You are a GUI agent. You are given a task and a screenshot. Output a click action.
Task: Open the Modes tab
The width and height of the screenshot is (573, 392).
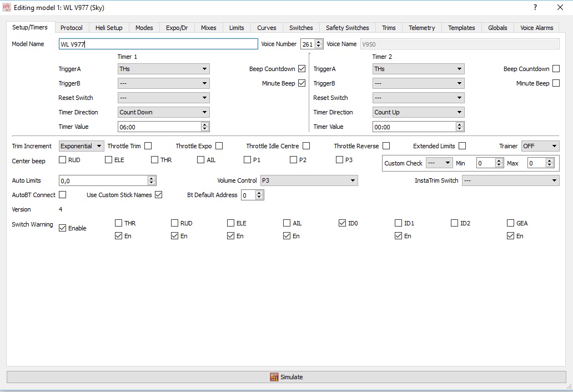coord(144,28)
